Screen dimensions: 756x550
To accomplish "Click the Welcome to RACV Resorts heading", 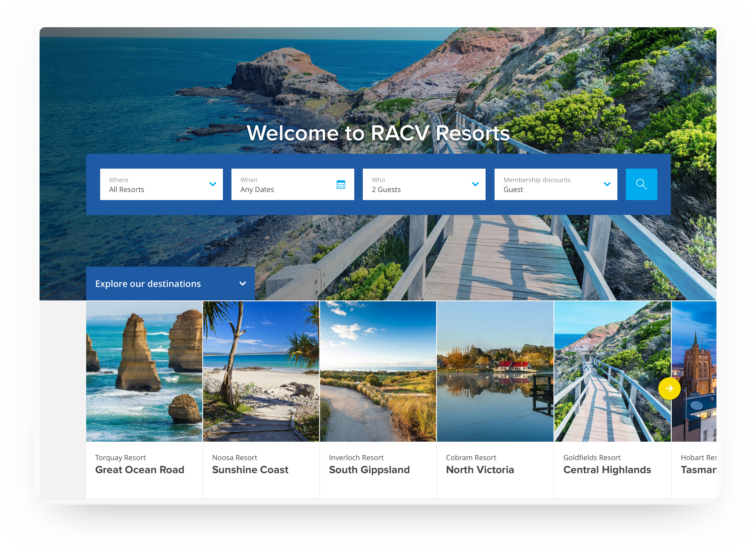I will [x=378, y=133].
